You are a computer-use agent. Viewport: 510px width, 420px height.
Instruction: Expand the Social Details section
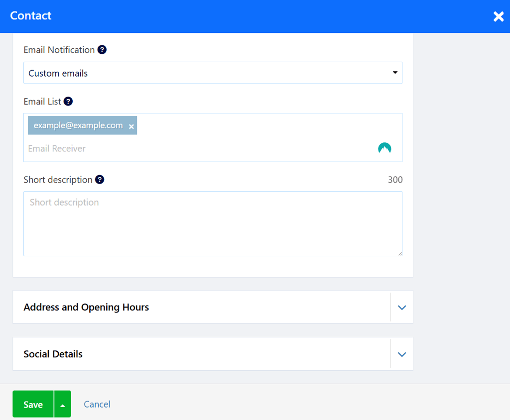(x=402, y=354)
